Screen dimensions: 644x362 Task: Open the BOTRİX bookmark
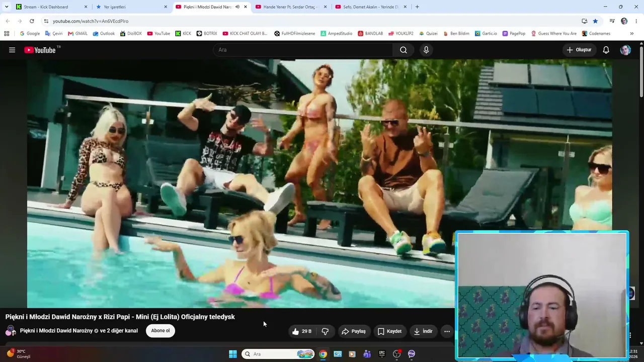(207, 34)
